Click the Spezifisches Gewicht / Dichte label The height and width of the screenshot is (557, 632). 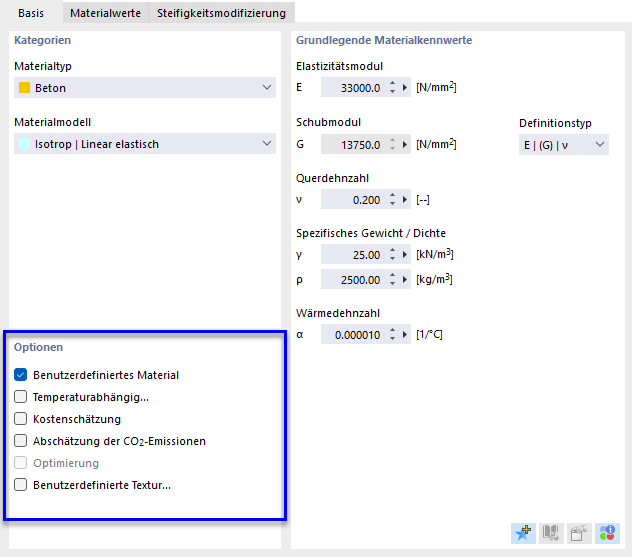pyautogui.click(x=371, y=233)
